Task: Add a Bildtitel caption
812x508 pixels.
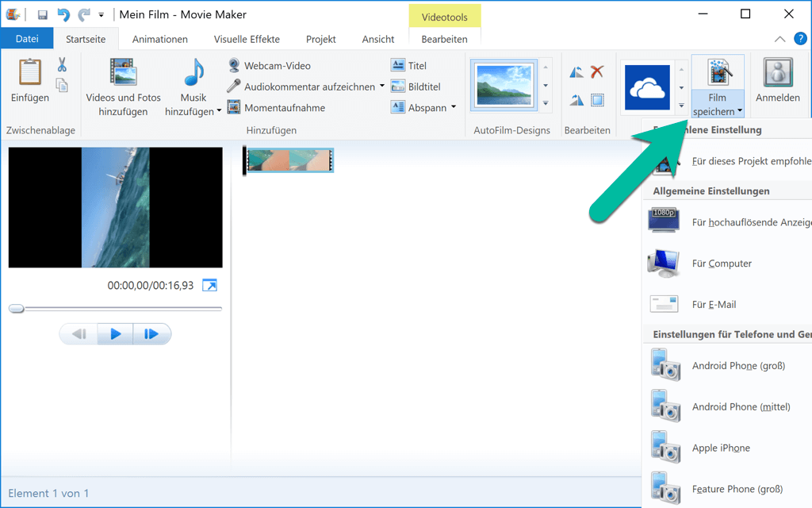Action: pyautogui.click(x=416, y=87)
